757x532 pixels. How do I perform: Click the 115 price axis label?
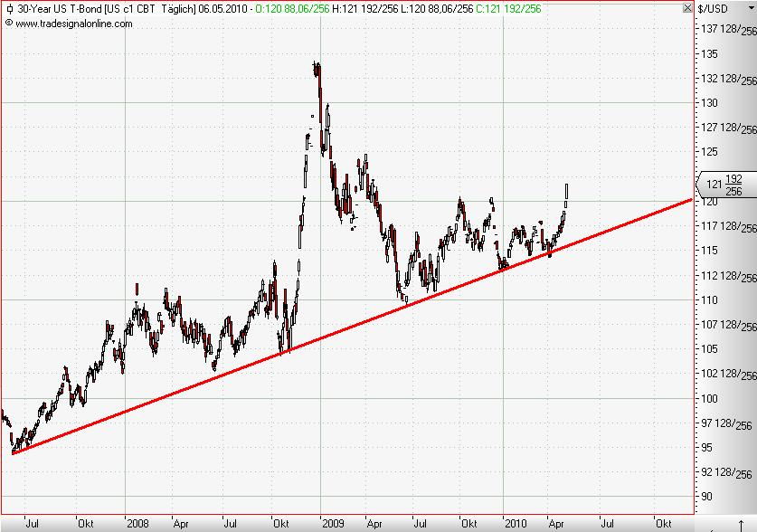coord(709,251)
